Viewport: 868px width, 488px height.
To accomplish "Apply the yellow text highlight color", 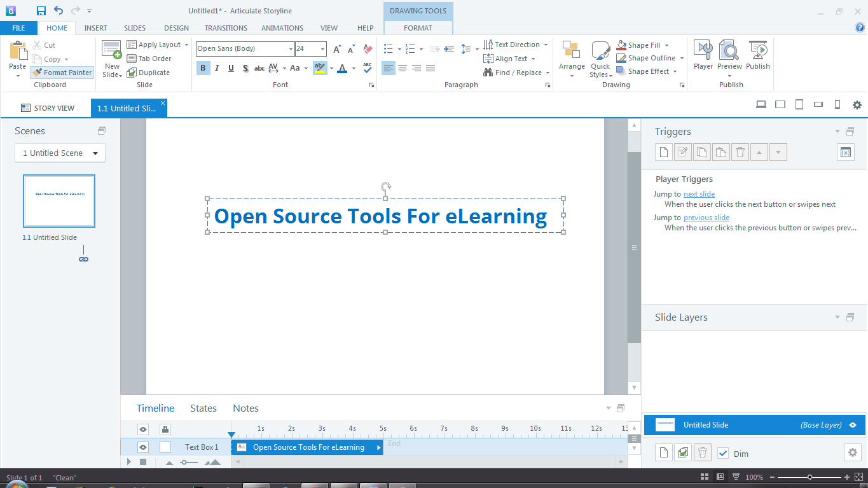I will pos(319,68).
